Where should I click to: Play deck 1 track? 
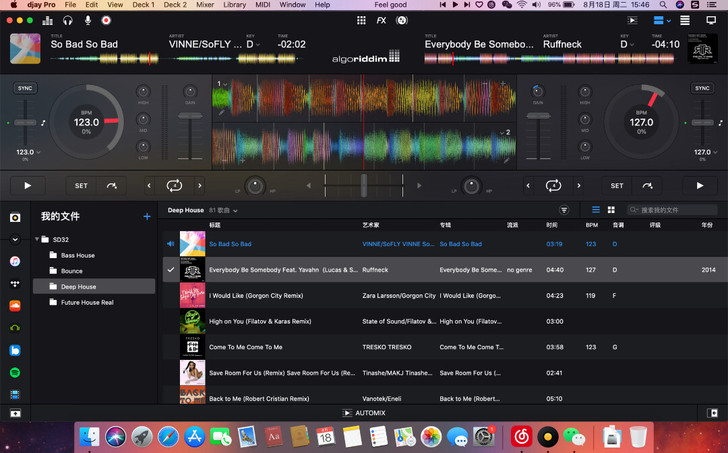point(28,186)
